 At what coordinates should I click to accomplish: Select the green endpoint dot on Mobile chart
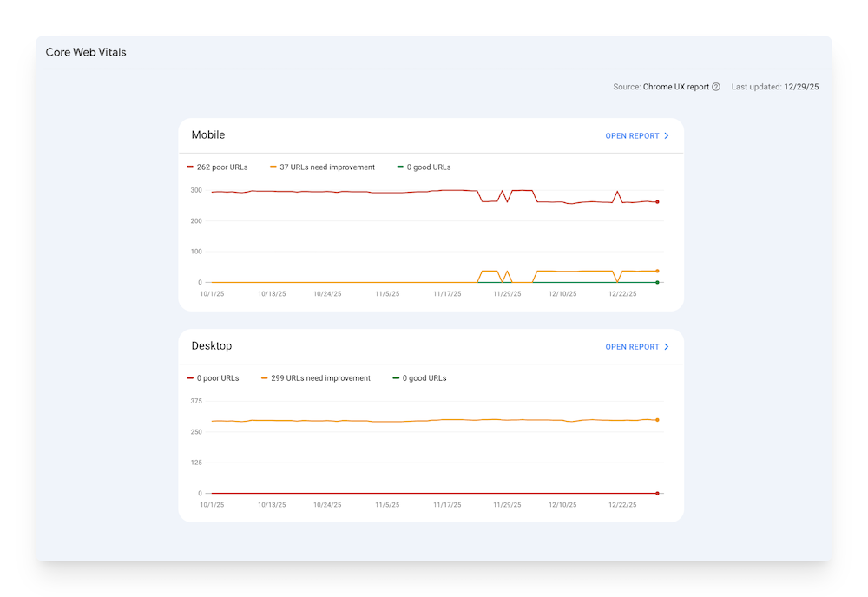pyautogui.click(x=658, y=282)
